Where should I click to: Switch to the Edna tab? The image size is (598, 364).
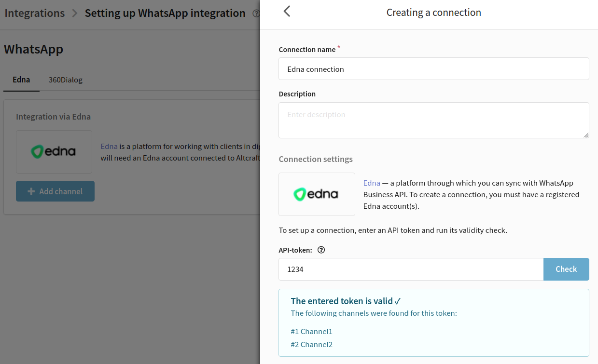21,80
